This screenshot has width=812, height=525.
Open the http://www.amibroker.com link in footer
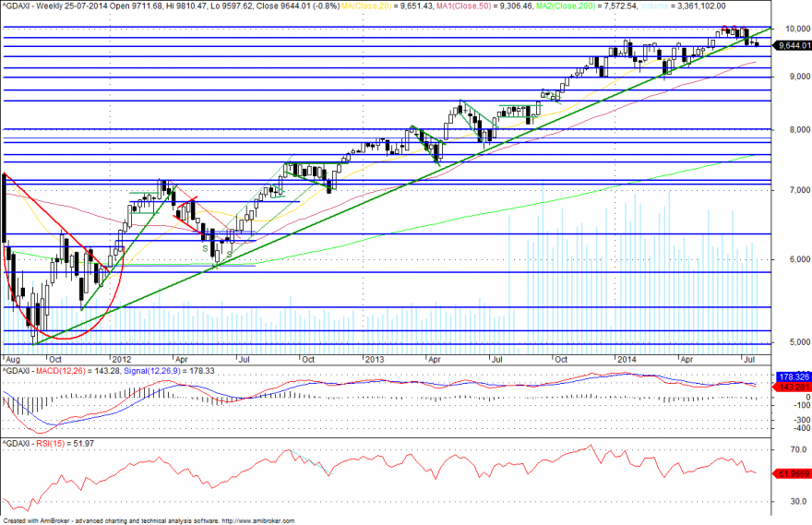(x=258, y=521)
